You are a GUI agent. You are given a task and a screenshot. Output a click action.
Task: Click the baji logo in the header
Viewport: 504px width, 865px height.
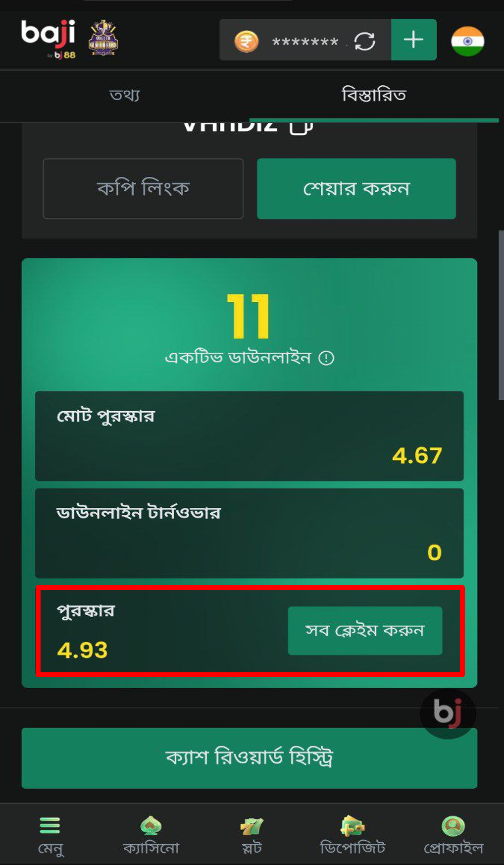tap(49, 39)
